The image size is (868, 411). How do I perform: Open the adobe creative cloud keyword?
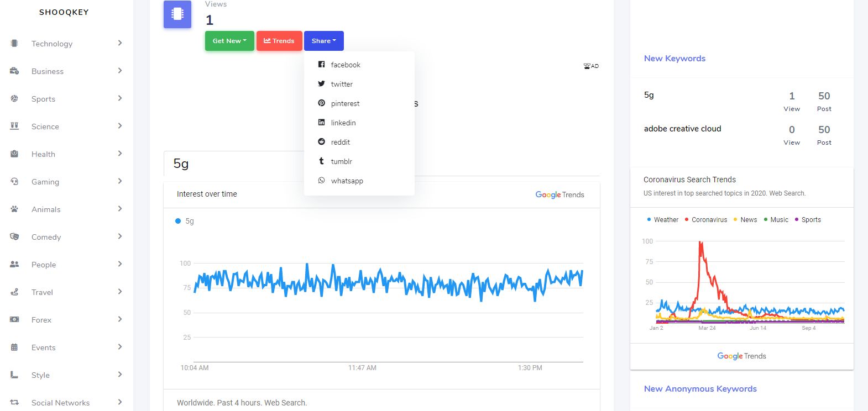click(682, 129)
